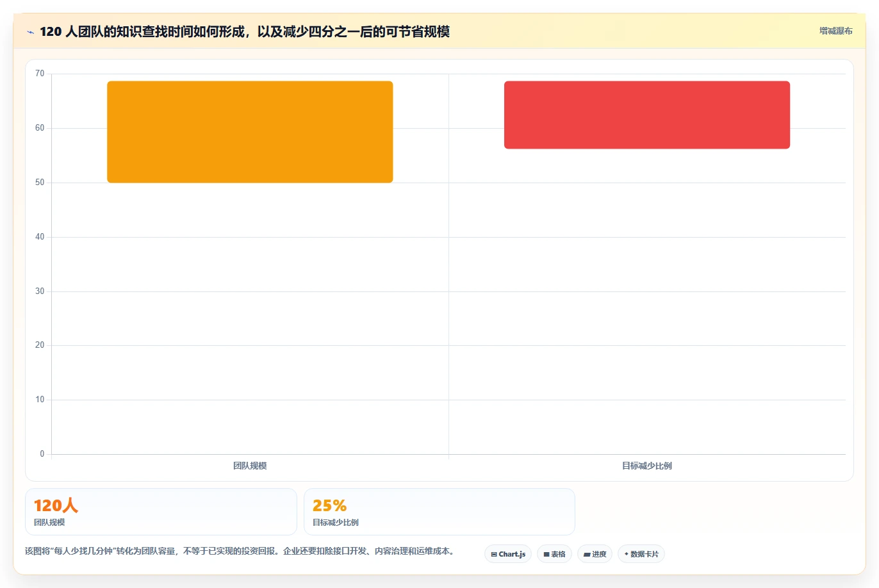Click the 数据卡片 tag chip
The image size is (879, 588).
point(641,554)
